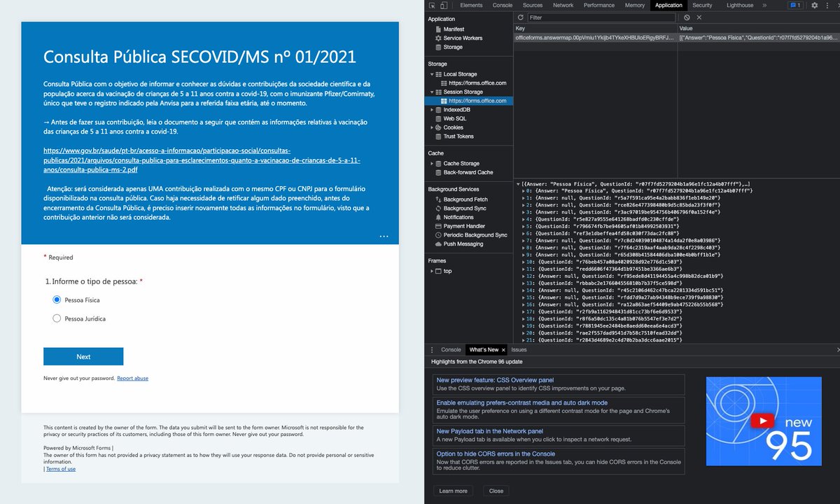Image resolution: width=840 pixels, height=504 pixels.
Task: Expand the Cookies tree node
Action: click(432, 127)
